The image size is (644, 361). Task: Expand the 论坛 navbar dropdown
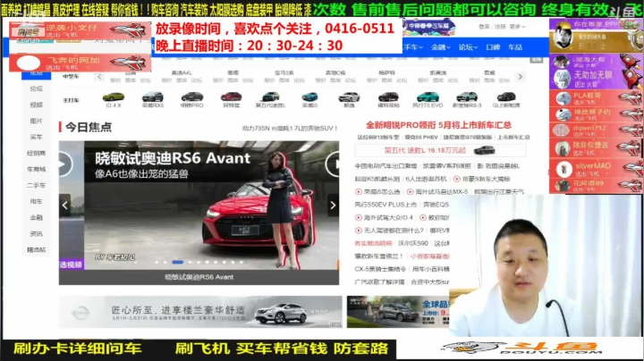click(468, 47)
